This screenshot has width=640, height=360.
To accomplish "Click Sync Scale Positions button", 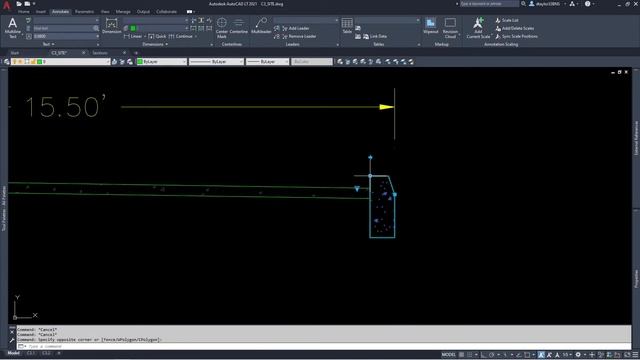I will [516, 36].
